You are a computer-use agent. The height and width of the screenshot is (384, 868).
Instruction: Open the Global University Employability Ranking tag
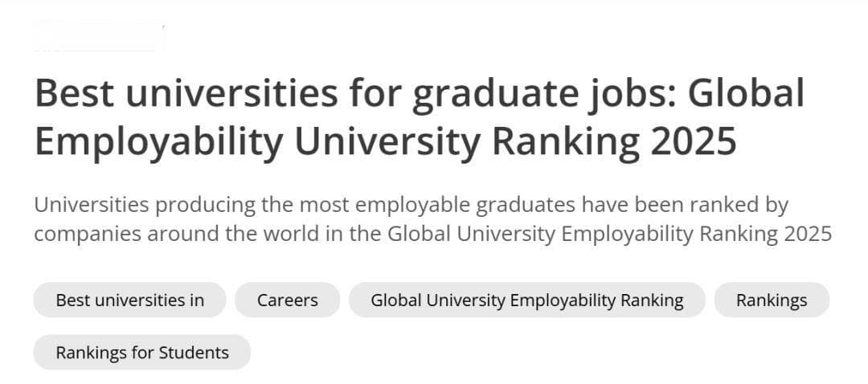click(x=527, y=300)
